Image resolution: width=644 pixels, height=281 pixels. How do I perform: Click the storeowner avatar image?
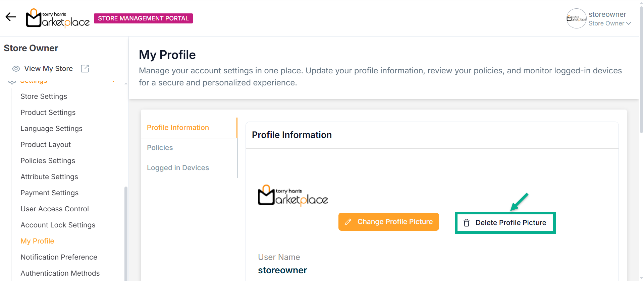576,18
